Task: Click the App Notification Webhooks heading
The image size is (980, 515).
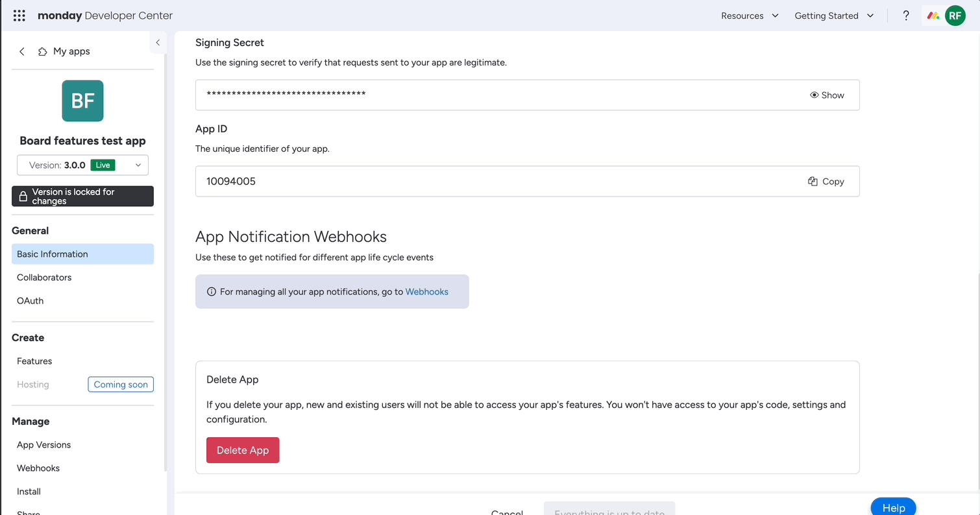Action: tap(291, 236)
